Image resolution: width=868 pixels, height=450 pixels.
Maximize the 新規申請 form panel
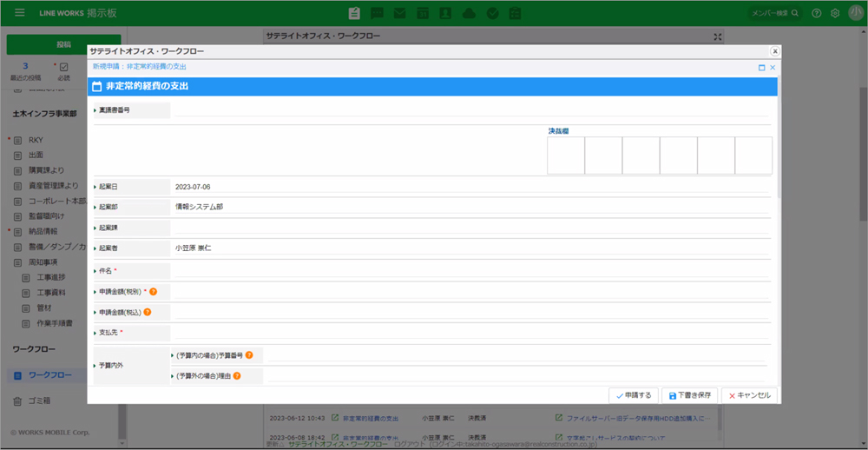pyautogui.click(x=761, y=67)
